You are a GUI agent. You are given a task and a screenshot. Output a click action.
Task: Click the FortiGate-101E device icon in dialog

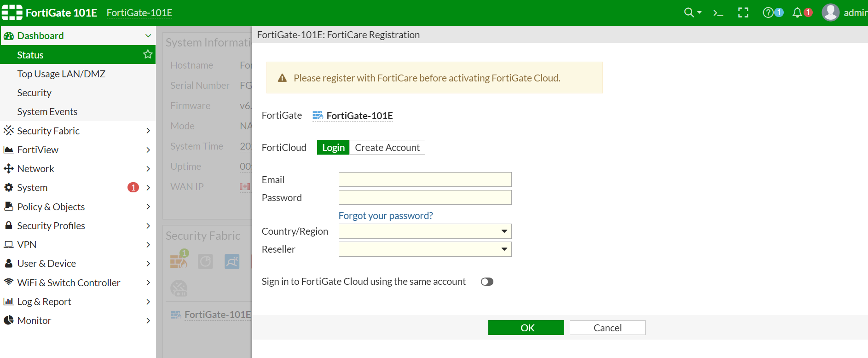point(318,115)
